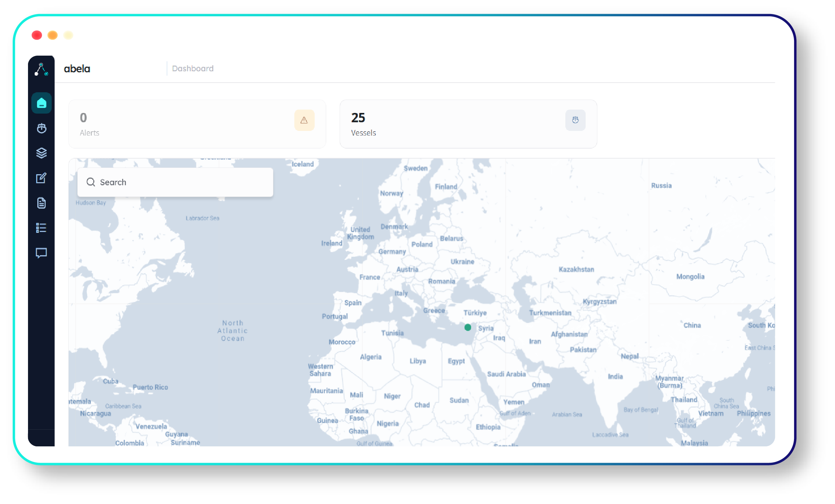Click the North Atlantic Ocean label

(232, 331)
